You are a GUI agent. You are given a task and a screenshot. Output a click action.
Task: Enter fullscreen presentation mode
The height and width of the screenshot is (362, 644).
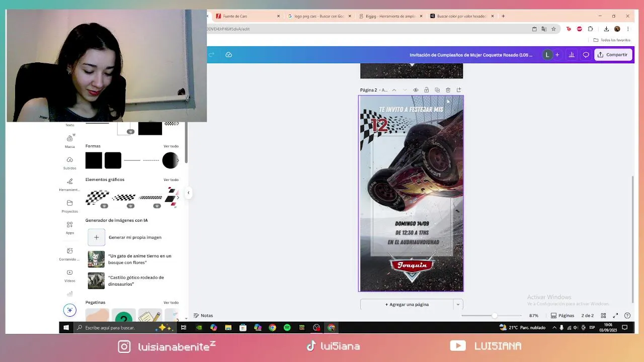click(615, 316)
